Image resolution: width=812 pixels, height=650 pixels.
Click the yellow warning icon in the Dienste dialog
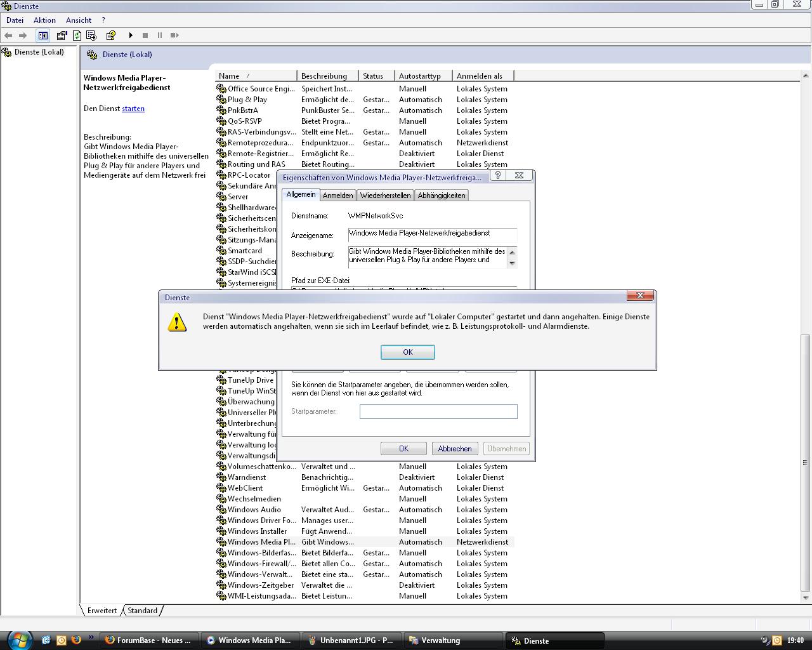[x=177, y=322]
